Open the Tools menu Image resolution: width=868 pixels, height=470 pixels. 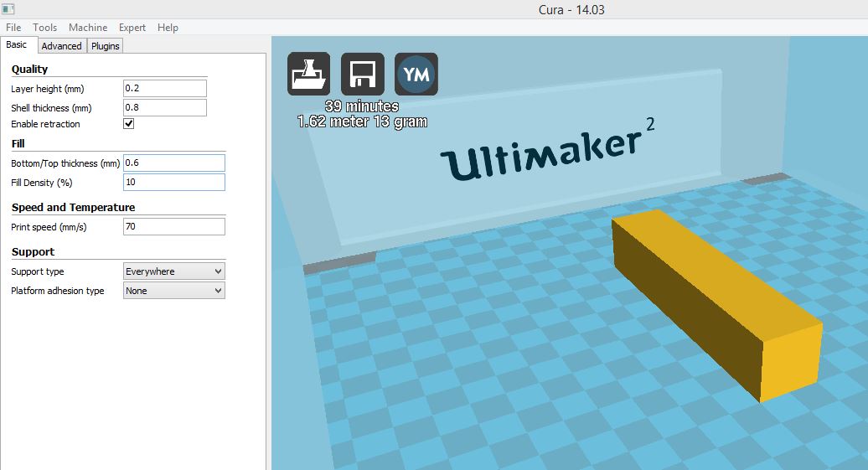click(45, 28)
